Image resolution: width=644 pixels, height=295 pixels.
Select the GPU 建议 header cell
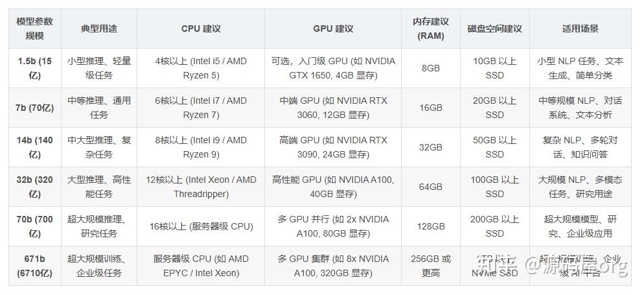[333, 29]
